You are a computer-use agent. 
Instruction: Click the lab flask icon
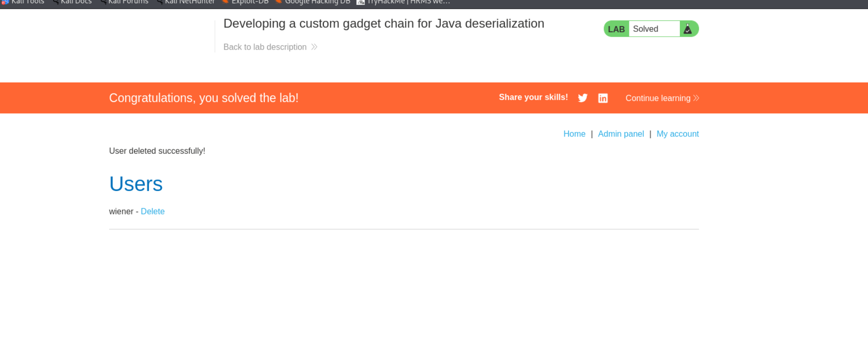point(687,29)
